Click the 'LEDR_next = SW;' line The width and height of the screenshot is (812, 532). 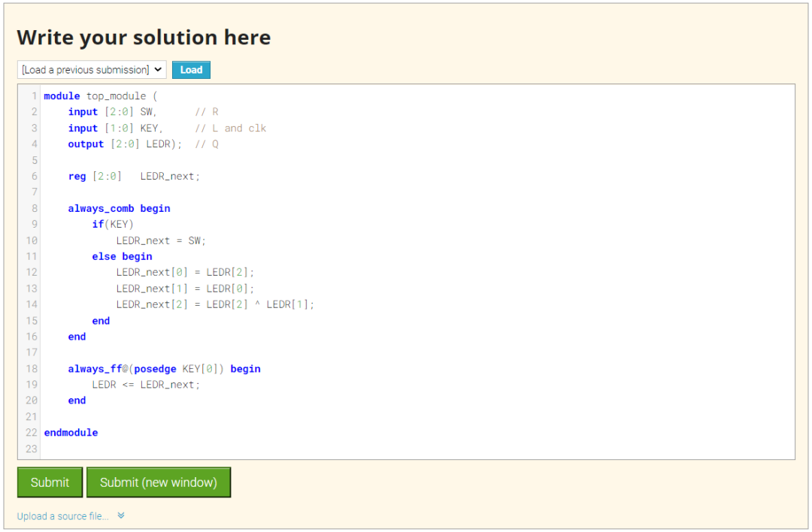click(x=161, y=240)
